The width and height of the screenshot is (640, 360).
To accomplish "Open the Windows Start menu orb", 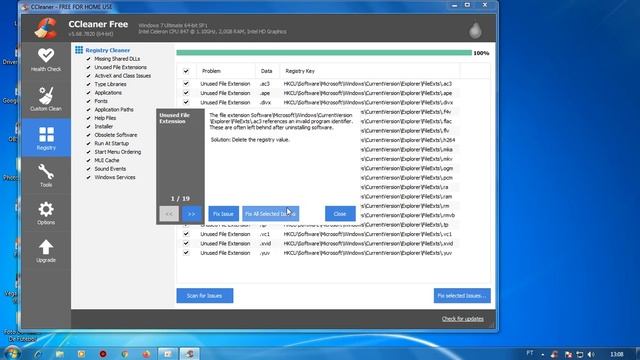I will [11, 353].
